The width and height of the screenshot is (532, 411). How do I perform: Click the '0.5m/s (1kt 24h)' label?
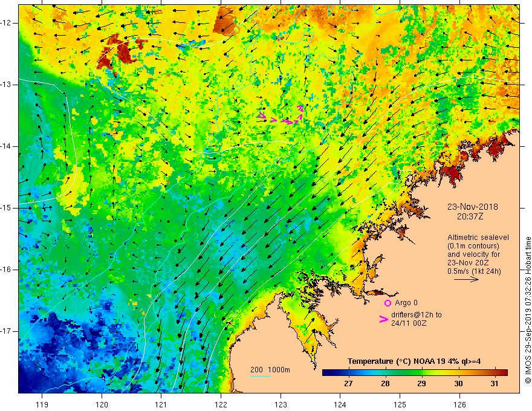[x=474, y=271]
